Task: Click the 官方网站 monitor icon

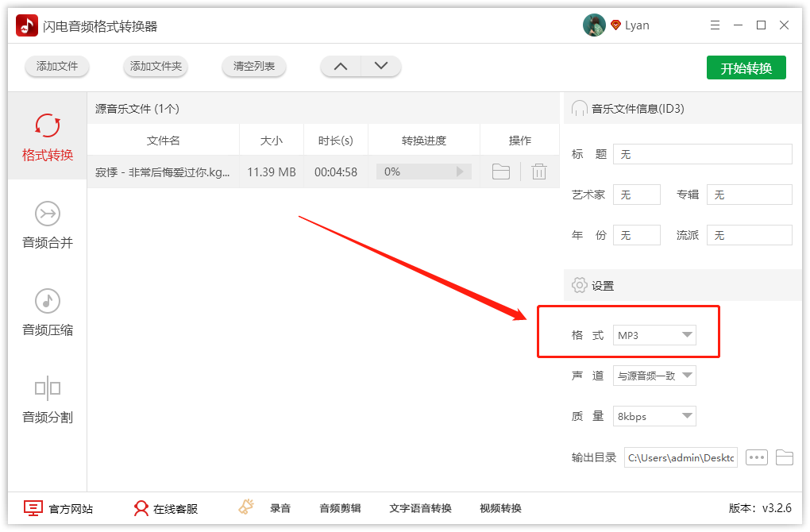Action: (33, 508)
